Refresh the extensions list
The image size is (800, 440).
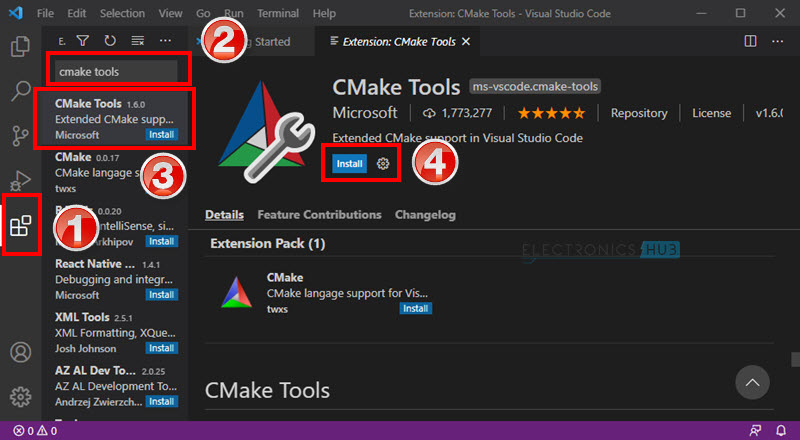tap(110, 41)
